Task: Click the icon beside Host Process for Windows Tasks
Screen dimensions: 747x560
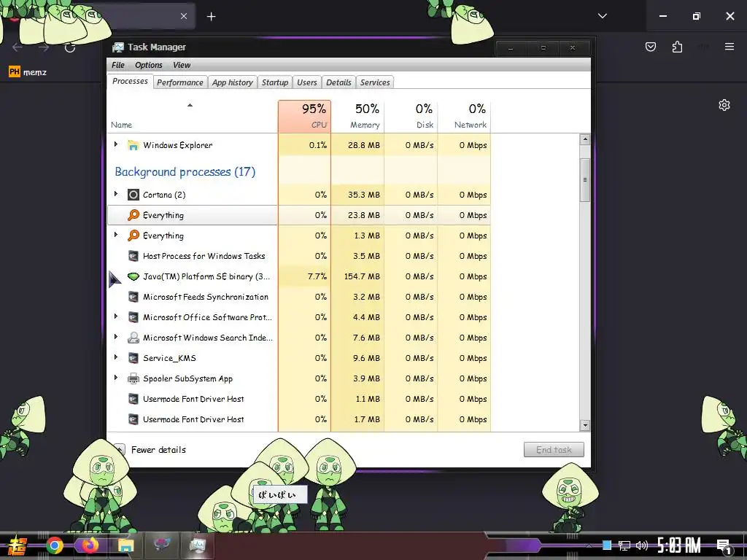Action: (x=133, y=256)
